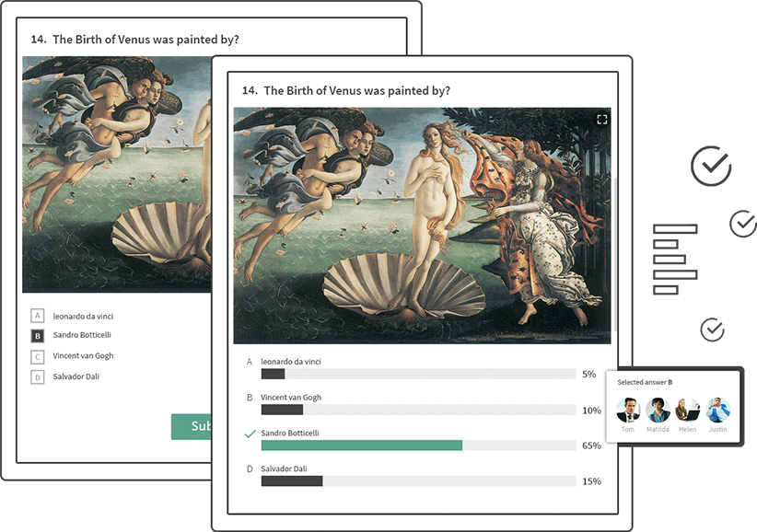Open Helen's avatar in Selected answer popup

click(x=688, y=410)
